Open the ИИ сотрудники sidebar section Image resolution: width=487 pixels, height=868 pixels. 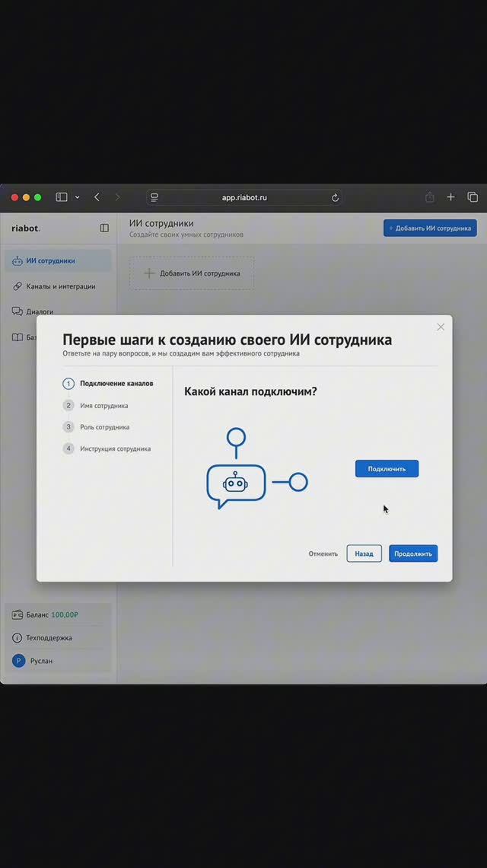tap(58, 260)
